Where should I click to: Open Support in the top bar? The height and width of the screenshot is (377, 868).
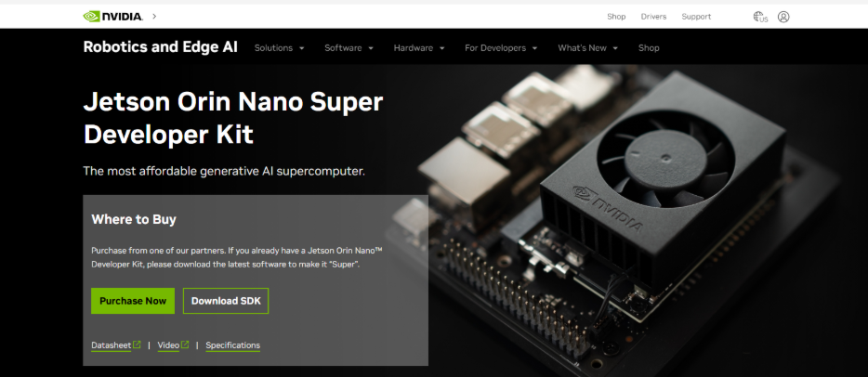click(x=696, y=17)
